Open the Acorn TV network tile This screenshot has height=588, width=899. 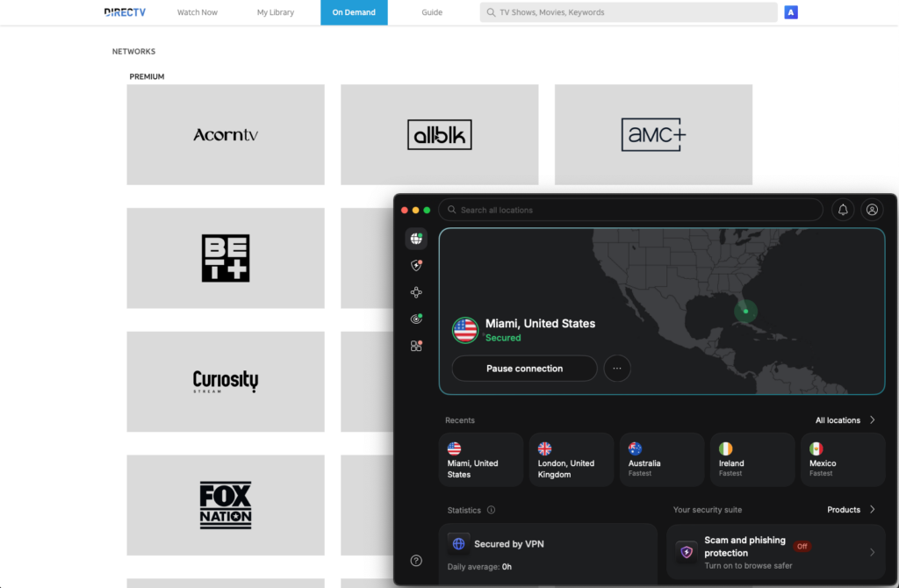click(226, 134)
